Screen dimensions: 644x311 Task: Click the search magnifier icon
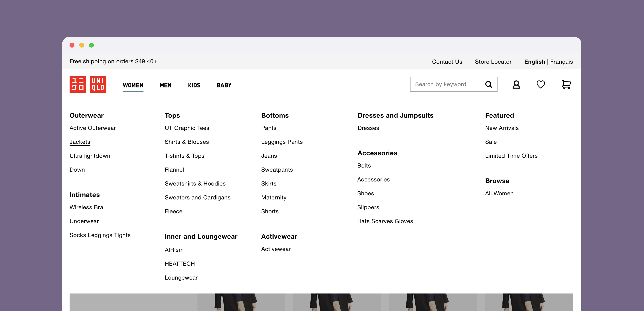click(489, 85)
